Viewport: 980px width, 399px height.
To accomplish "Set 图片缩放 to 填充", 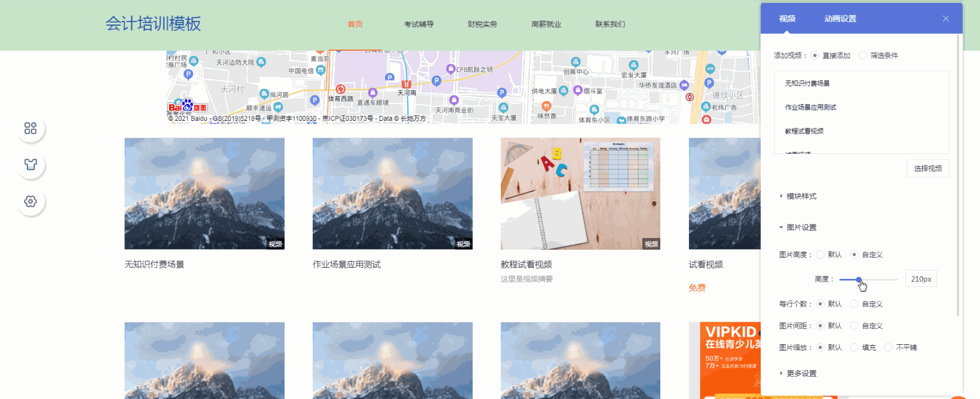I will 855,348.
